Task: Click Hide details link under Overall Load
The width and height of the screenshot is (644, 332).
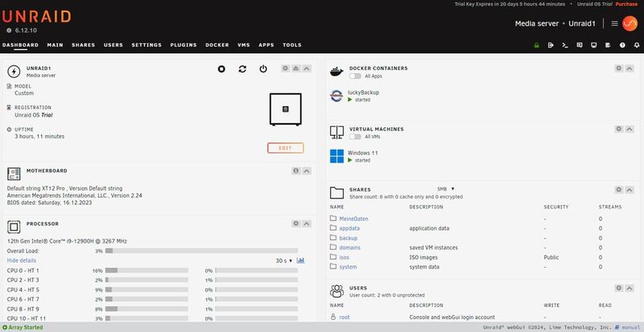Action: click(x=22, y=260)
